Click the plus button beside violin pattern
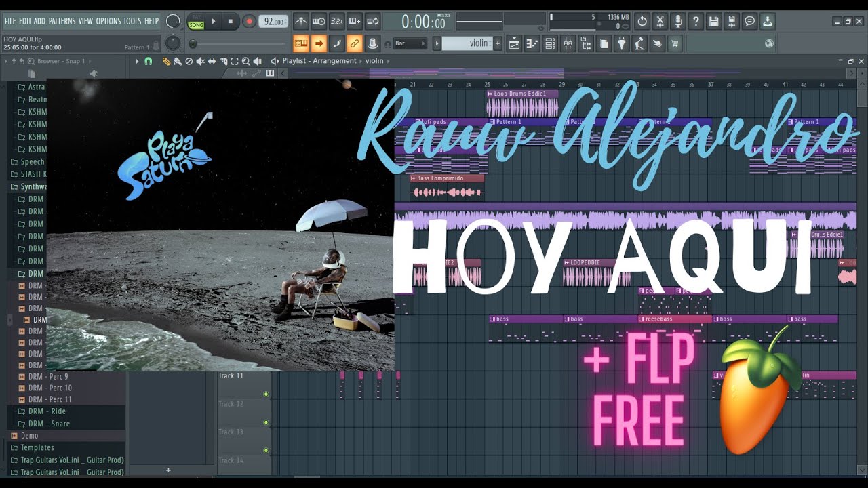The width and height of the screenshot is (868, 488). pos(498,43)
